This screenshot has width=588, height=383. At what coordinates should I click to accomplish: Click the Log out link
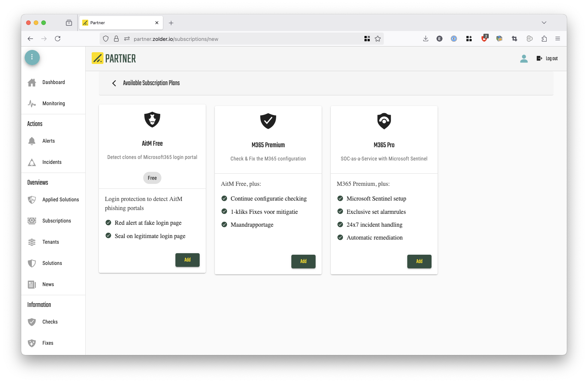click(547, 59)
